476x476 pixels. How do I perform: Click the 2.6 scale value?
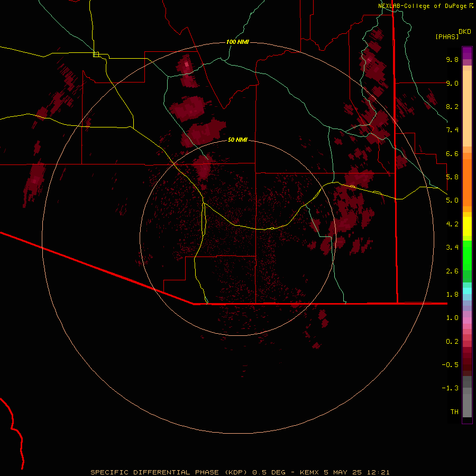point(452,271)
